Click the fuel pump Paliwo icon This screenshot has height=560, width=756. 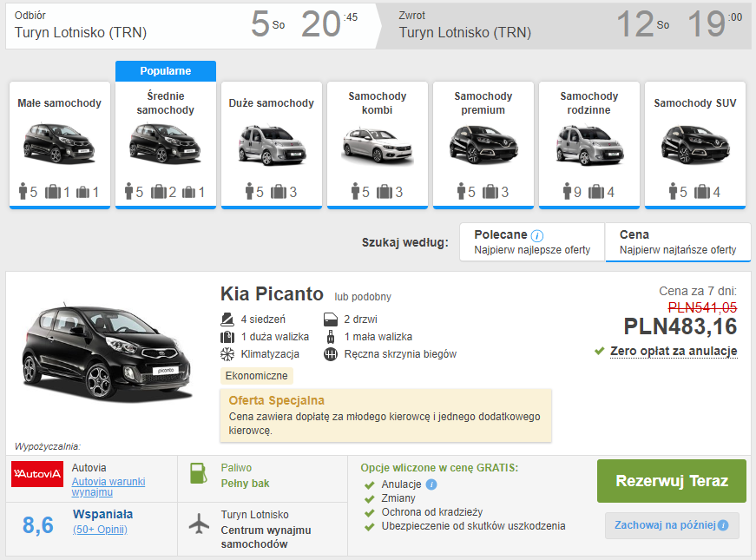(x=198, y=473)
